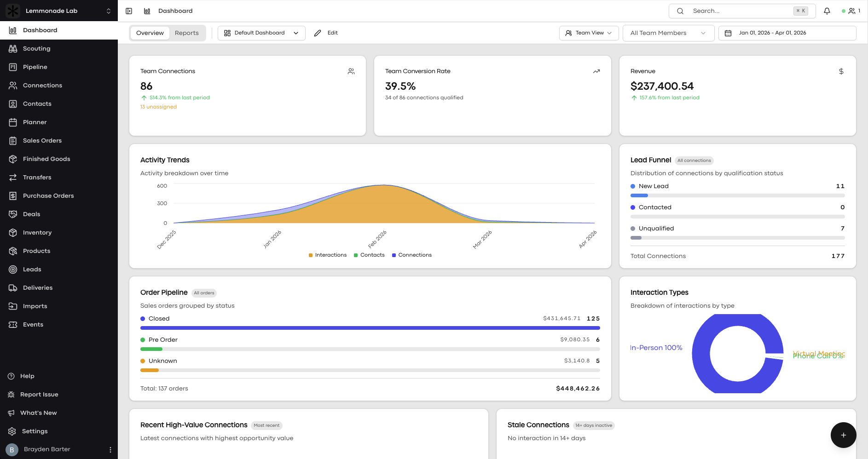Toggle Contacts series in chart legend
This screenshot has height=459, width=868.
click(369, 255)
